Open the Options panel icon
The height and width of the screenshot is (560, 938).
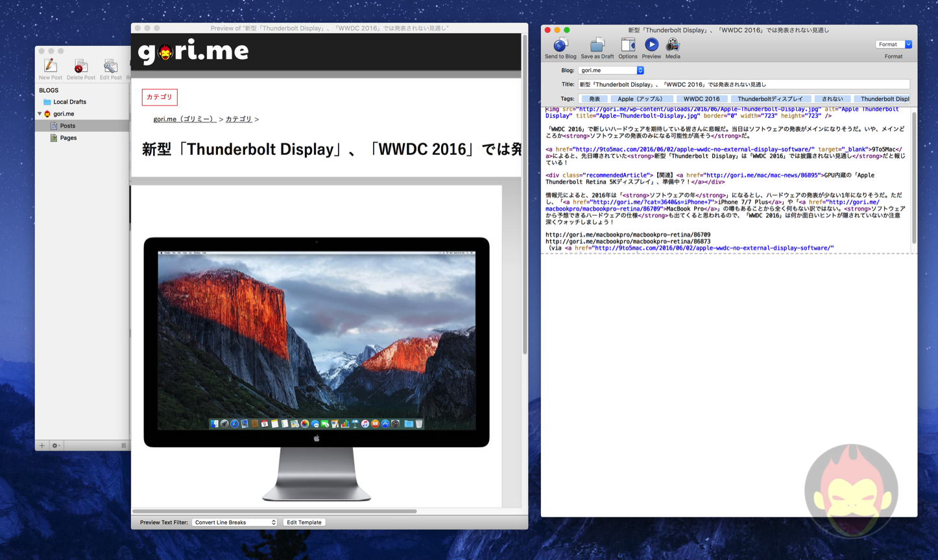point(627,45)
